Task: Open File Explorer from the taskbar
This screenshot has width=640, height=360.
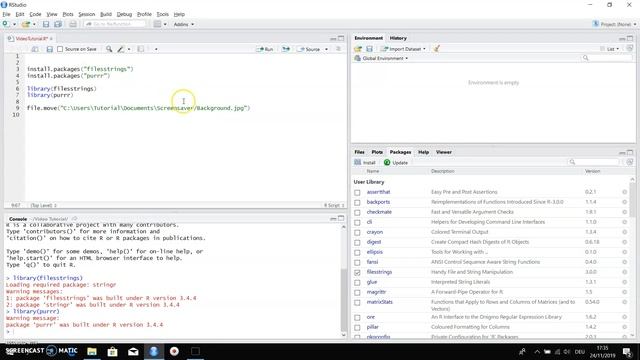Action: 92,351
